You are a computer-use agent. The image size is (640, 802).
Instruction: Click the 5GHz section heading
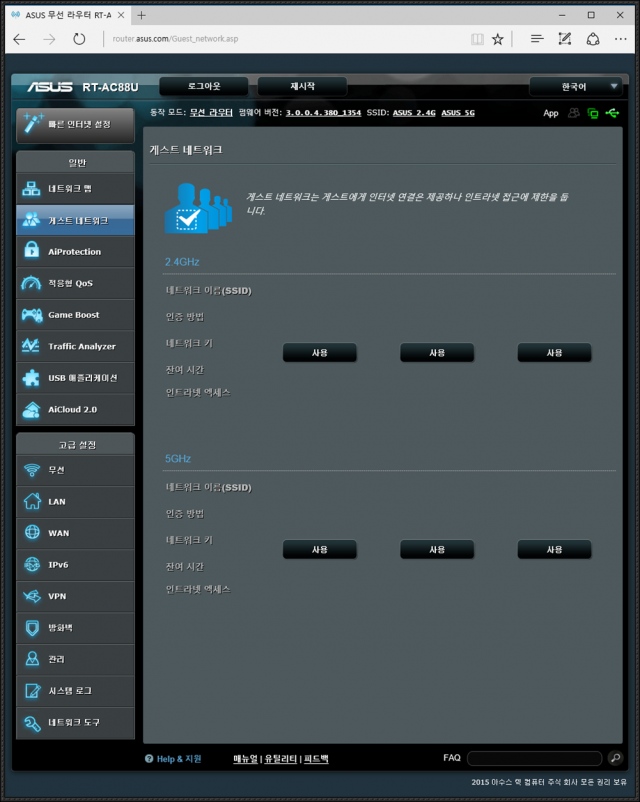click(x=178, y=458)
